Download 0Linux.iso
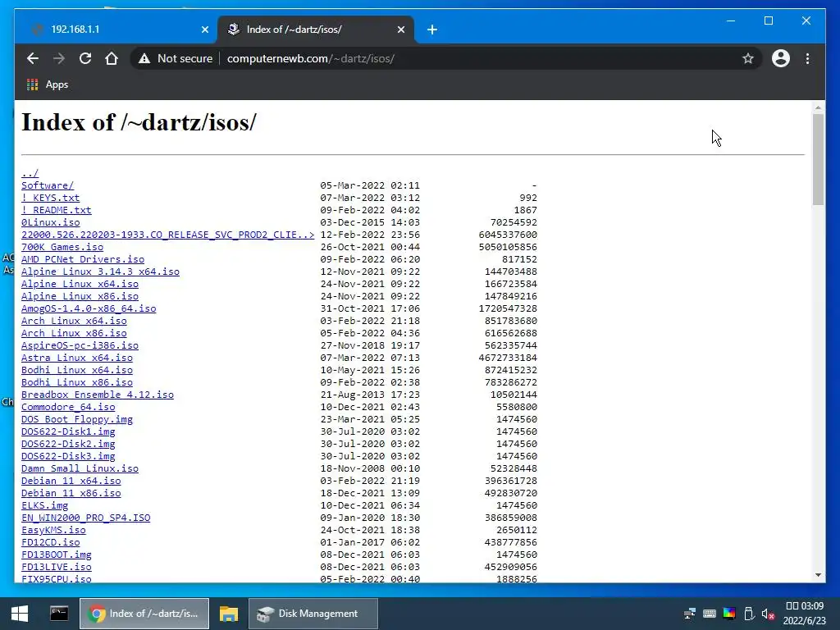Viewport: 840px width, 630px height. [50, 222]
